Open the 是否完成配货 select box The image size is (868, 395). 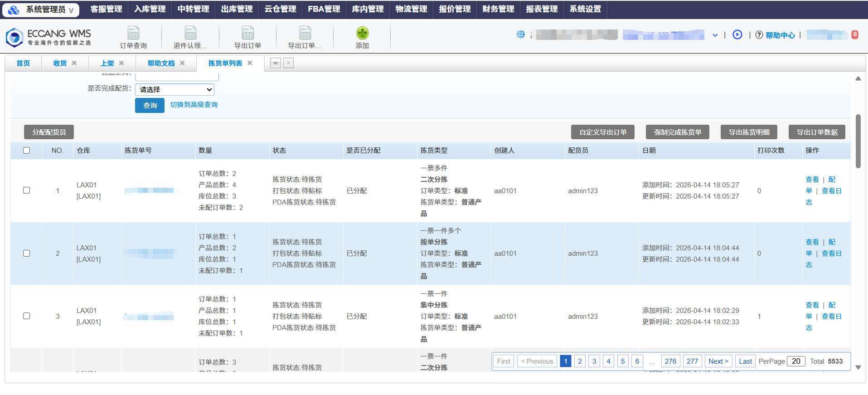[x=175, y=89]
